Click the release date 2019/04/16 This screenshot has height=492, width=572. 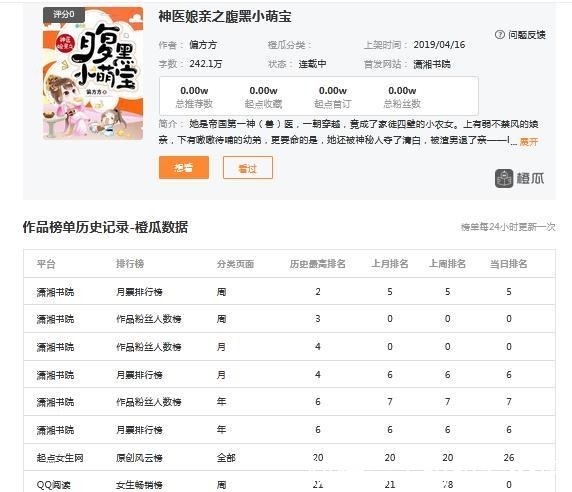pyautogui.click(x=439, y=45)
